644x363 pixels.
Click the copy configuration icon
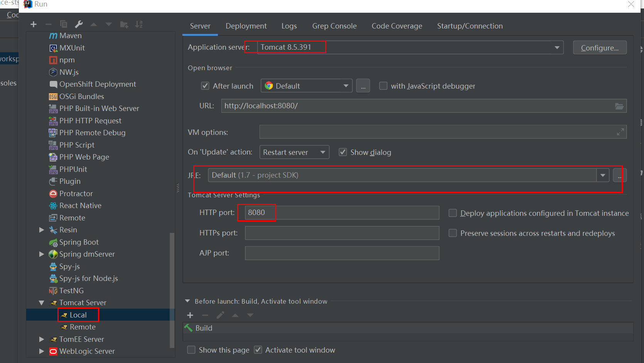pyautogui.click(x=64, y=24)
